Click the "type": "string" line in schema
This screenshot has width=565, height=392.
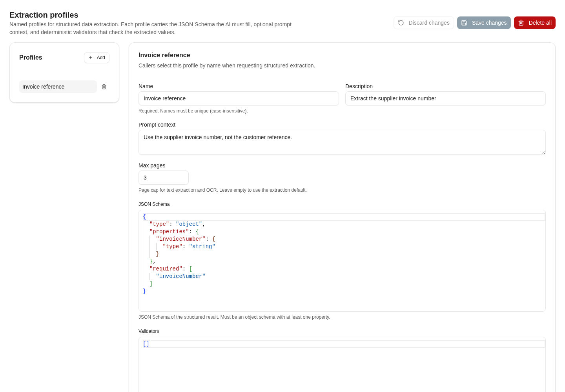pos(189,247)
